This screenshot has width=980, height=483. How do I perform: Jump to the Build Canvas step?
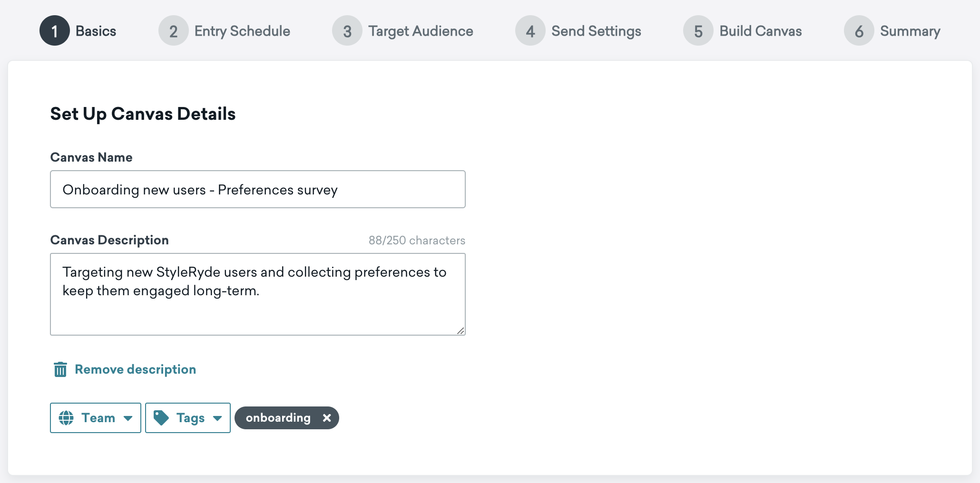coord(761,31)
